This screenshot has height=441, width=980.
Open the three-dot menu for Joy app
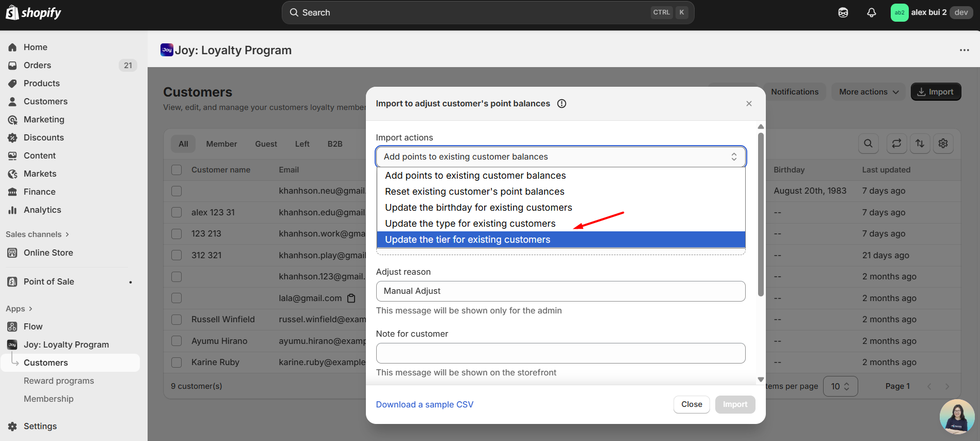coord(964,50)
